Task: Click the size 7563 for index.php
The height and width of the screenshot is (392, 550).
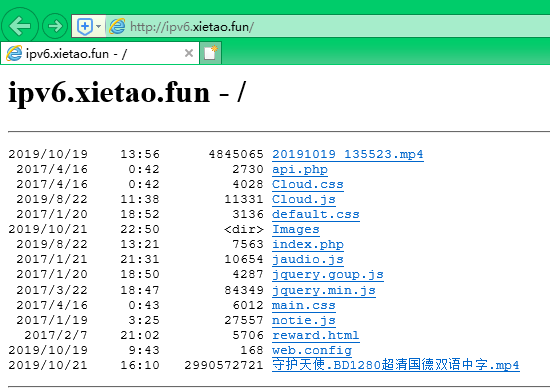Action: (248, 244)
